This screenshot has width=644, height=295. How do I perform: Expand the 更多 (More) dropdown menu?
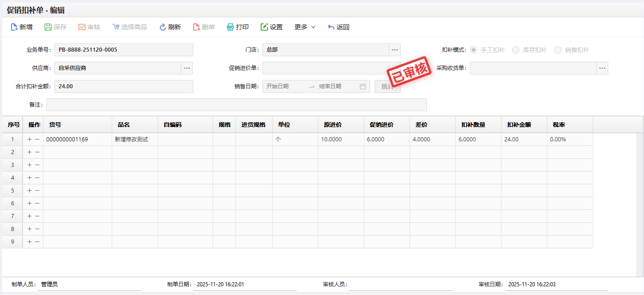pos(305,27)
